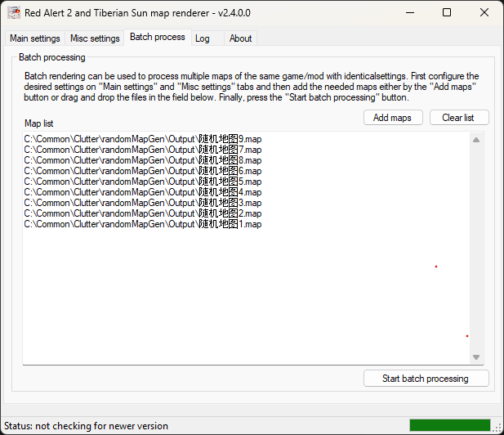Image resolution: width=504 pixels, height=435 pixels.
Task: Select the 随机地图1.map list entry
Action: coord(143,224)
